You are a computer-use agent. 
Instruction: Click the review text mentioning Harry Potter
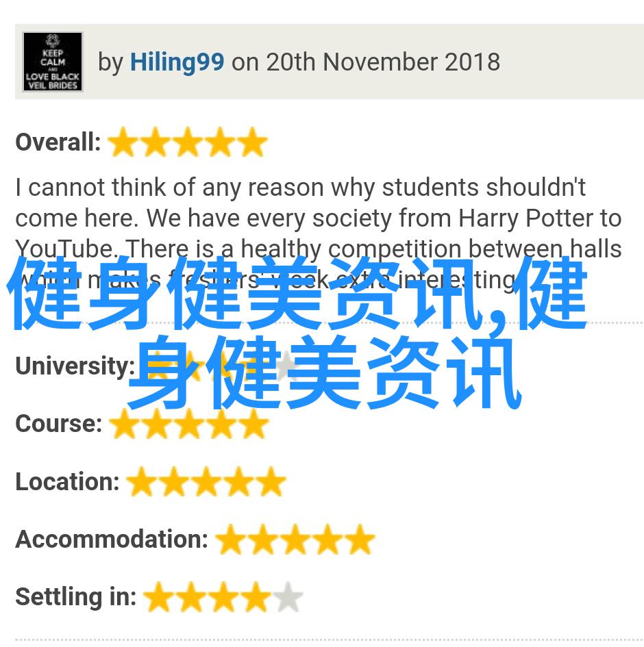click(x=319, y=233)
